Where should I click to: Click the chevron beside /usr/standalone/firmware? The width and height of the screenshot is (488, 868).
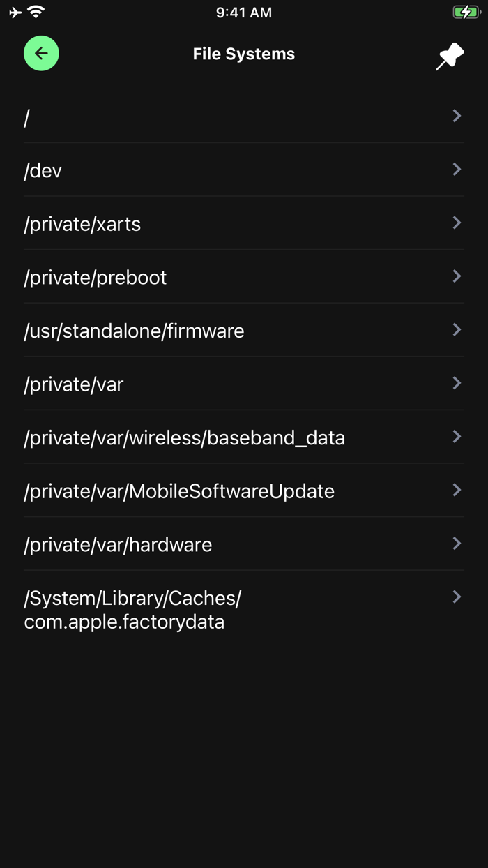click(x=457, y=329)
